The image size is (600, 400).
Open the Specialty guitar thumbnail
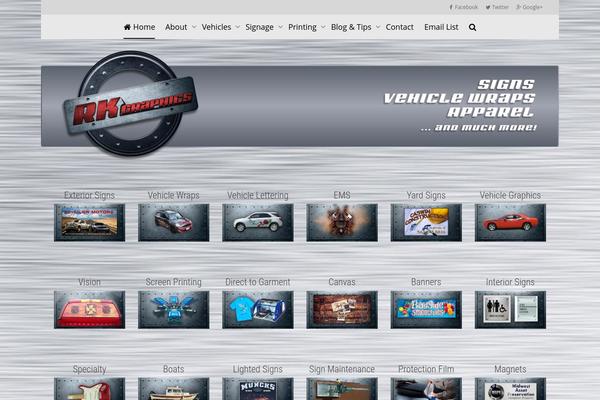(x=90, y=389)
